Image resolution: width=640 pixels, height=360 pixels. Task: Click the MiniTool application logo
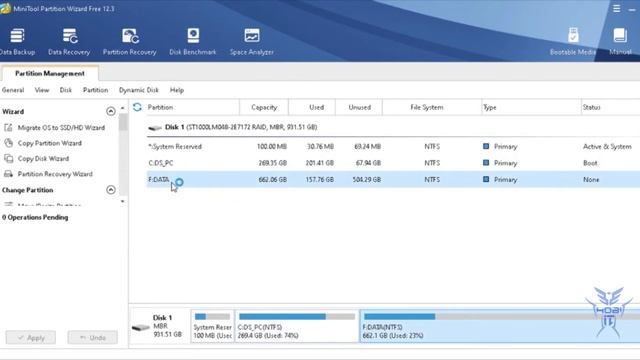pos(5,8)
